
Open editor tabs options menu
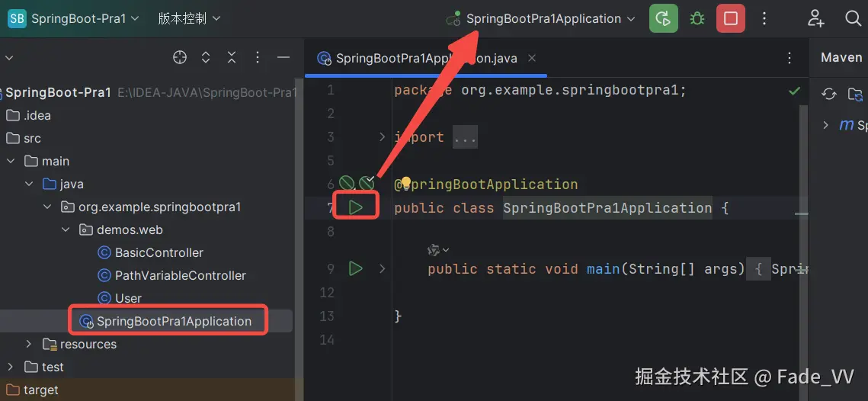pyautogui.click(x=790, y=58)
